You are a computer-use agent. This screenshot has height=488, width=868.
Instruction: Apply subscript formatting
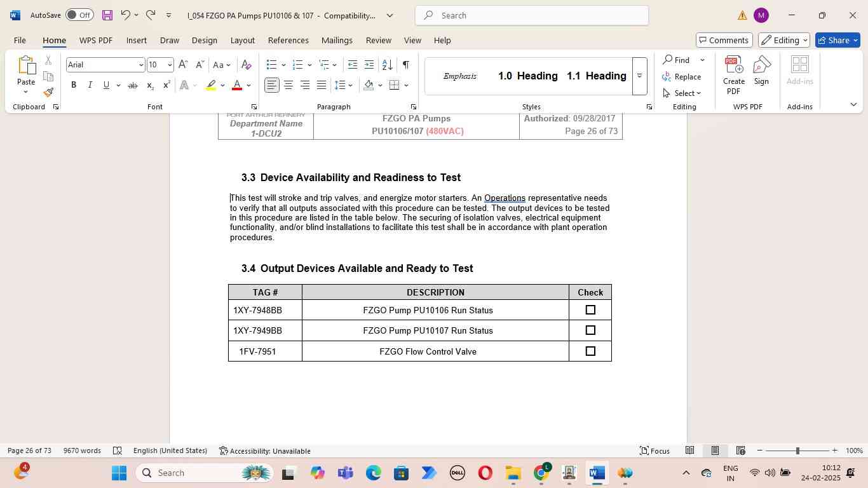coord(150,85)
